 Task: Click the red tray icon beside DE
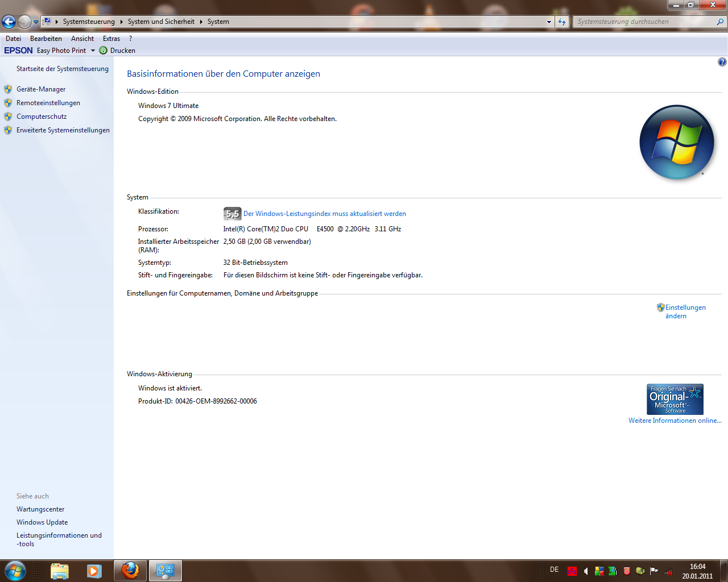pos(572,571)
